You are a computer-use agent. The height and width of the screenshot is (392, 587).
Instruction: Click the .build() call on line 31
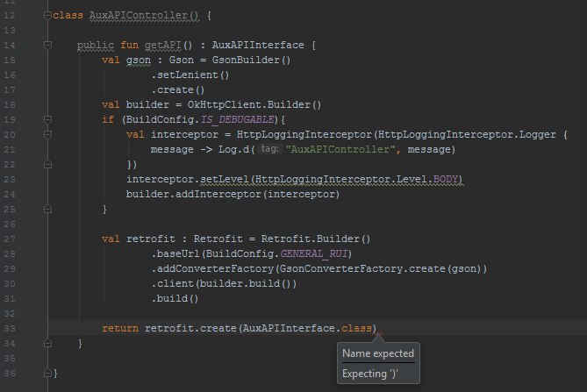(175, 298)
